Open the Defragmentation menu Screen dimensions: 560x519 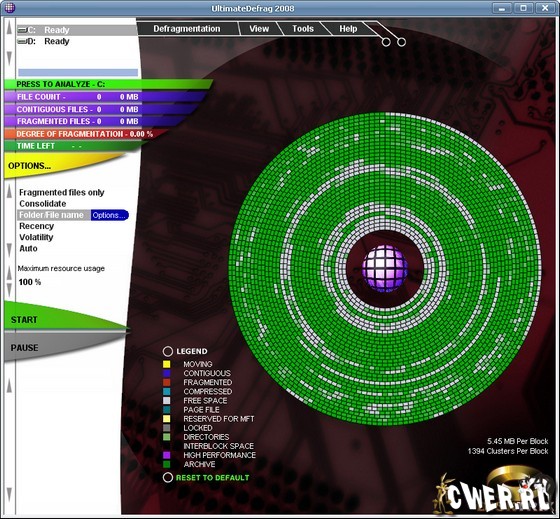click(x=187, y=29)
